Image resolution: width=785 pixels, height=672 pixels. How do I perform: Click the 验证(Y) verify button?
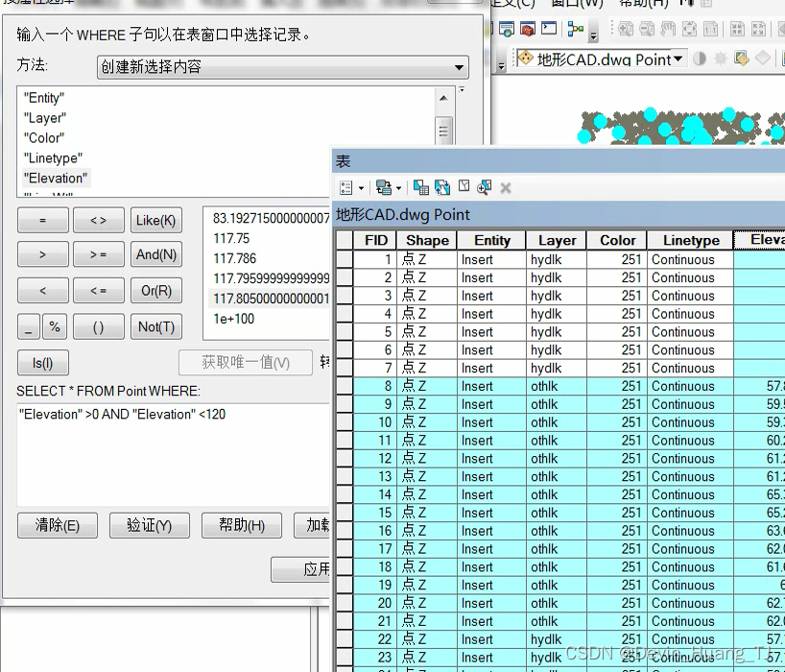tap(149, 525)
